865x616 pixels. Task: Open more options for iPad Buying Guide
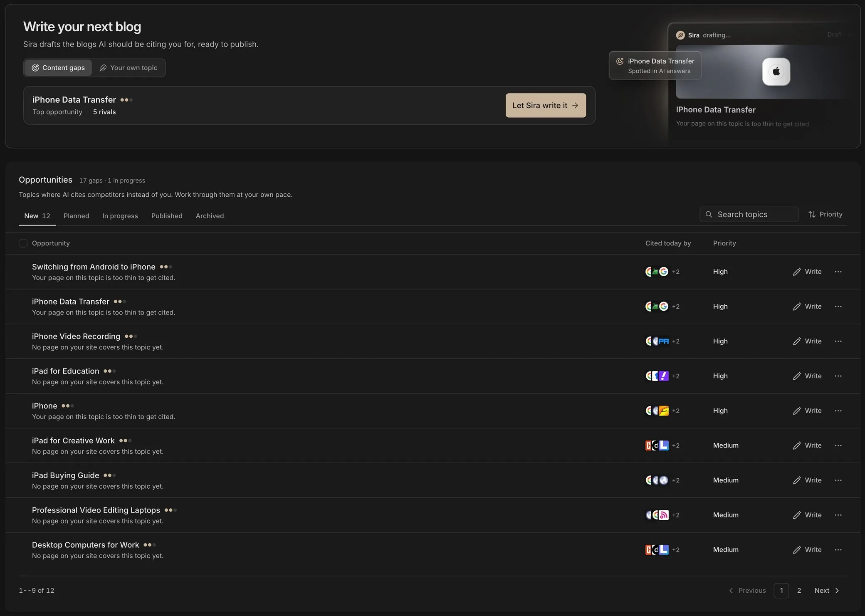point(838,480)
